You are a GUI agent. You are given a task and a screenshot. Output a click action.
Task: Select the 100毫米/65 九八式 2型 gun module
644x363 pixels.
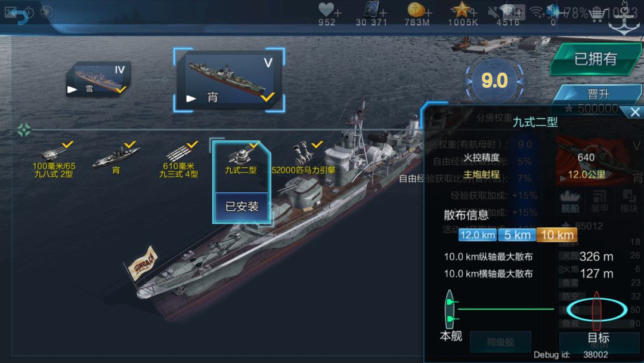click(55, 161)
